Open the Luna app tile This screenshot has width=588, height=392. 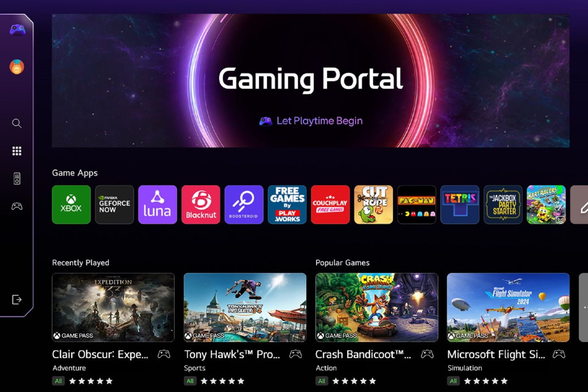pos(157,205)
